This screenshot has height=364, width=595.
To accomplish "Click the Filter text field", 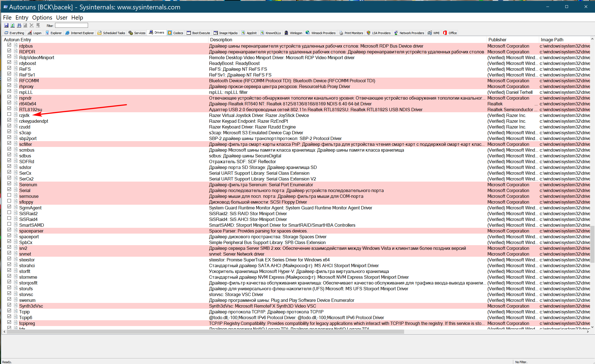I will [71, 25].
